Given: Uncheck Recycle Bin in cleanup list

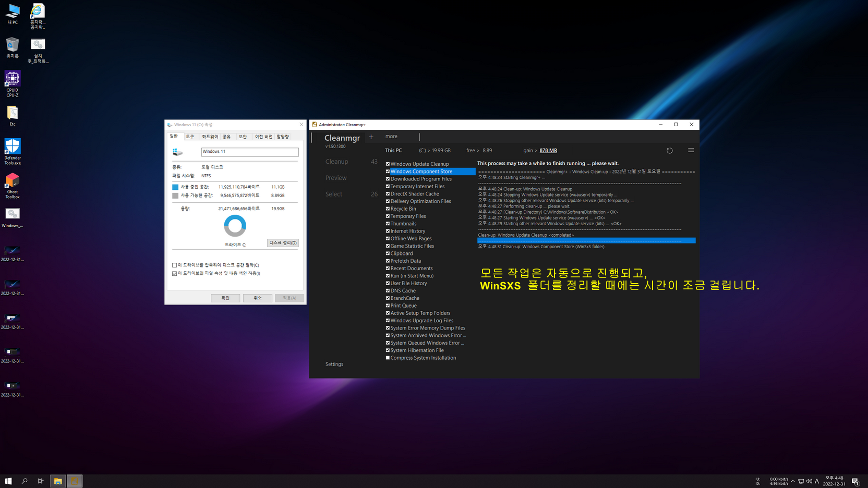Looking at the screenshot, I should 388,209.
